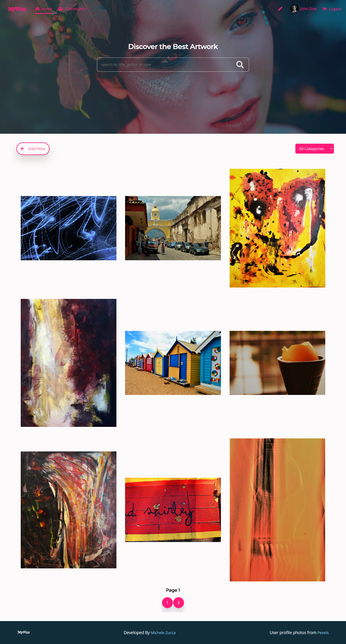Expand the All Categories dropdown
Image resolution: width=346 pixels, height=644 pixels.
[314, 149]
